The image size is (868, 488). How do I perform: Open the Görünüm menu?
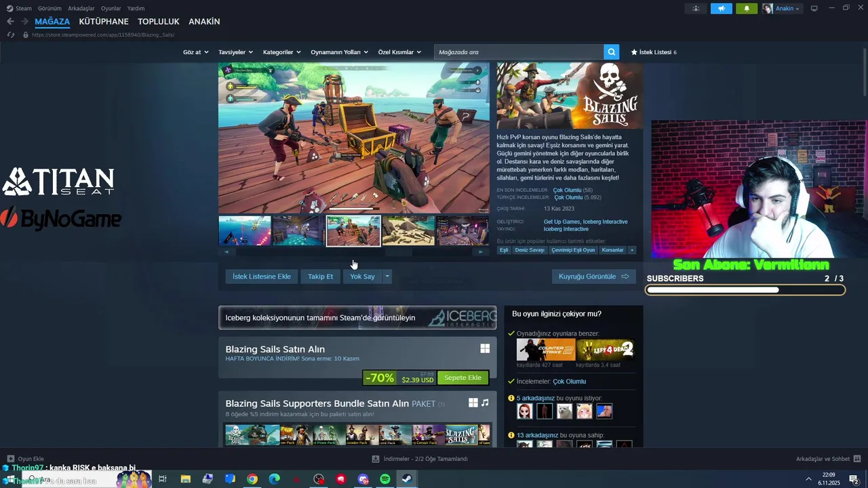[50, 8]
